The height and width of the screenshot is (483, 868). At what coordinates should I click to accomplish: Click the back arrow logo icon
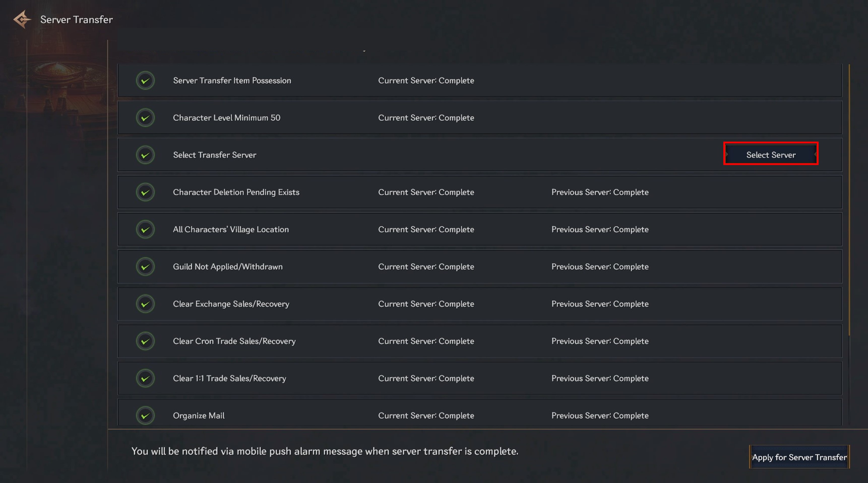tap(22, 19)
